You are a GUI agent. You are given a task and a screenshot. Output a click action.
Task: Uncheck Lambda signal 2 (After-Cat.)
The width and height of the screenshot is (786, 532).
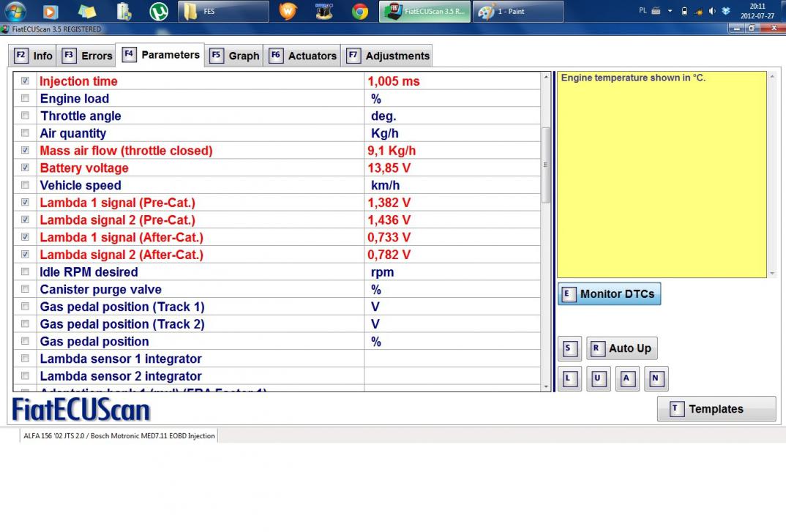[25, 254]
